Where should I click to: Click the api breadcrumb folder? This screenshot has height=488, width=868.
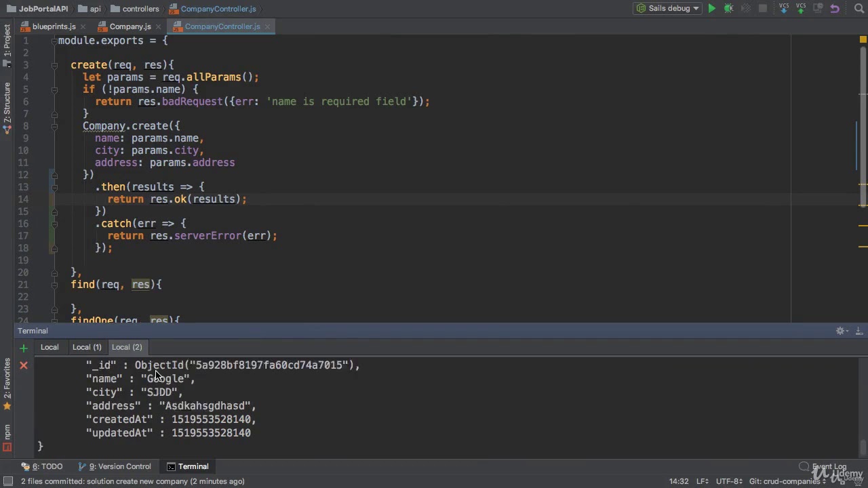tap(90, 9)
